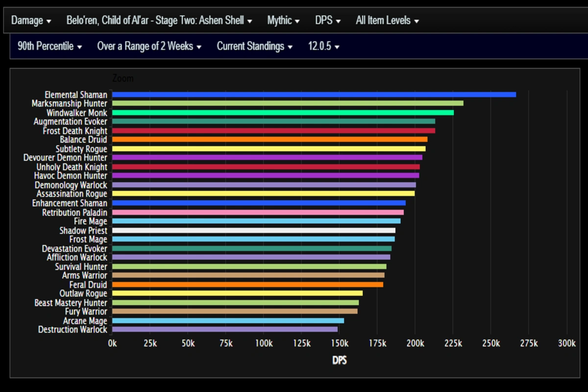The height and width of the screenshot is (392, 588).
Task: Click the Frost Death Knight bar
Action: (x=273, y=131)
